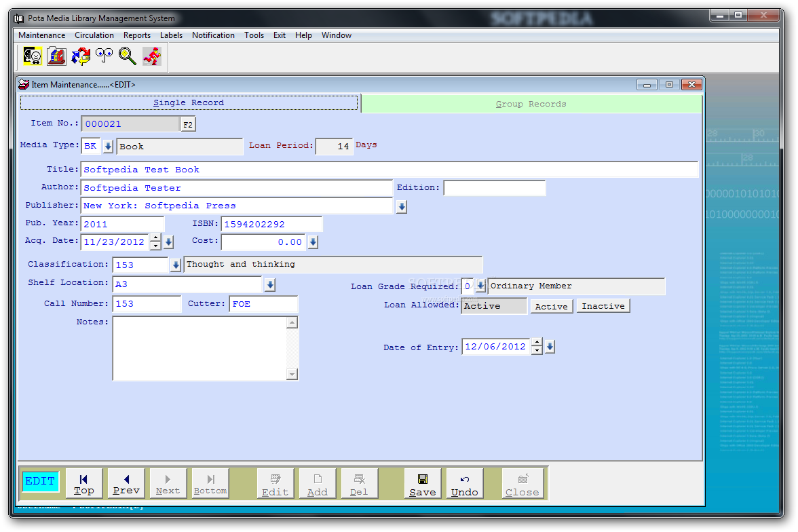Click the Pota Media Library app title icon
798x532 pixels.
[x=19, y=18]
